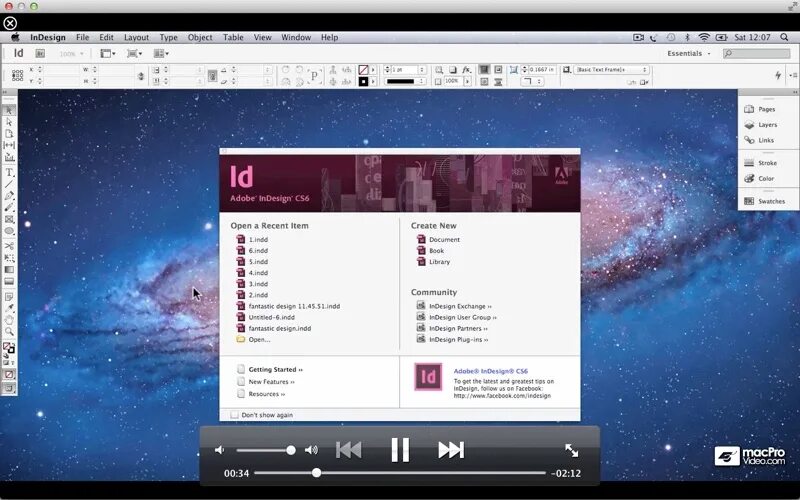Select the Selection tool in toolbox
Viewport: 800px width, 500px height.
pos(9,110)
